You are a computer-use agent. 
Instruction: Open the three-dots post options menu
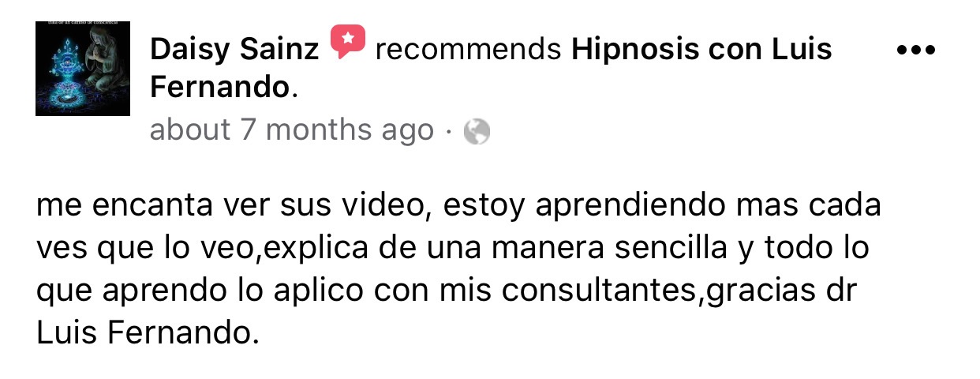(916, 50)
